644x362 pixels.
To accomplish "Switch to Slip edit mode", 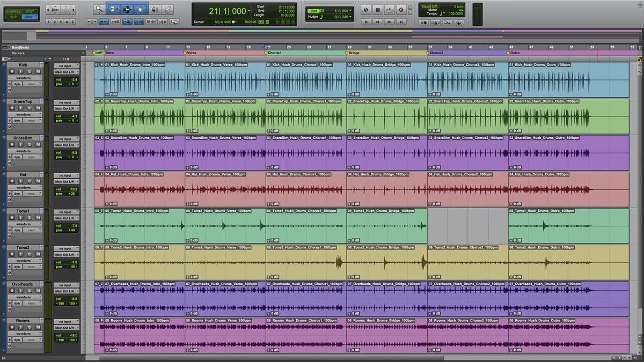I will click(x=13, y=17).
